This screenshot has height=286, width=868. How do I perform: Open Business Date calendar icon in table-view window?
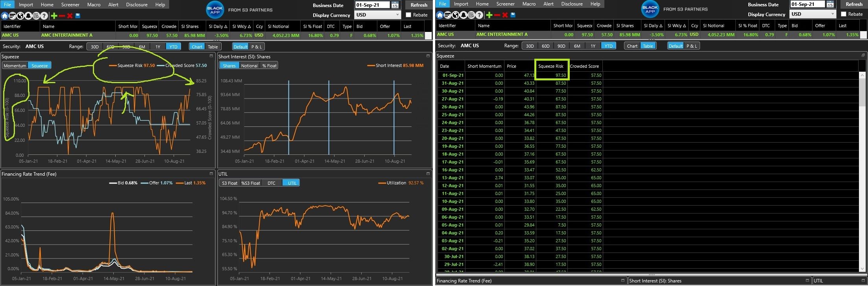point(830,4)
